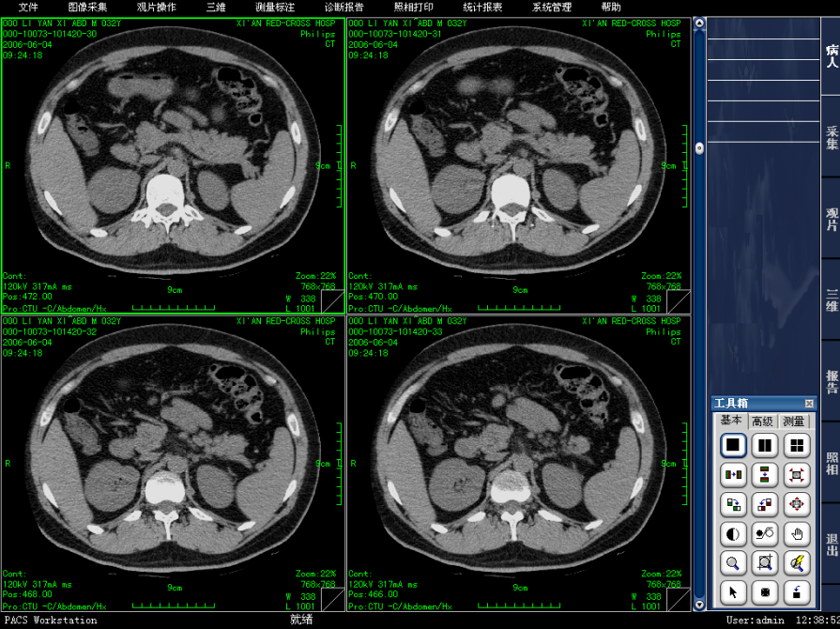Select the arrow pointer tool
840x629 pixels.
coord(733,592)
